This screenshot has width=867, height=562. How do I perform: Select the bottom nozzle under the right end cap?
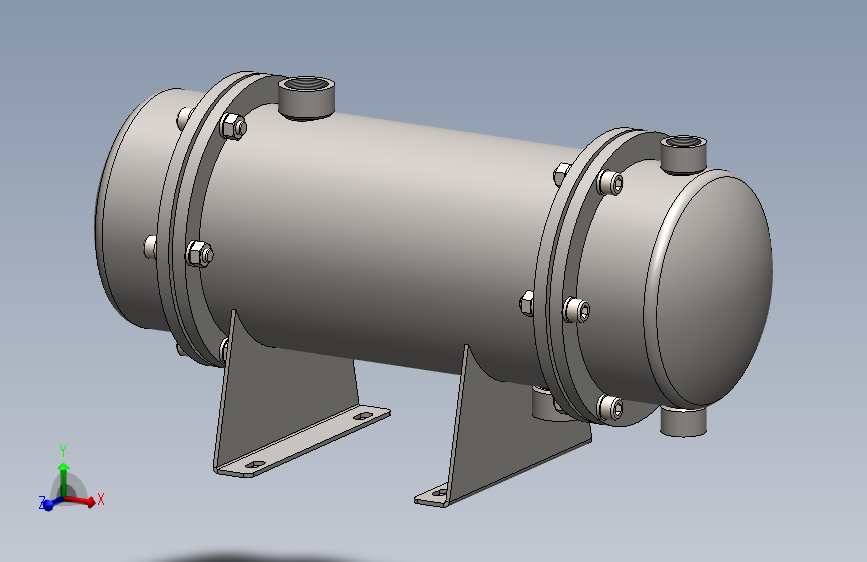tap(683, 422)
